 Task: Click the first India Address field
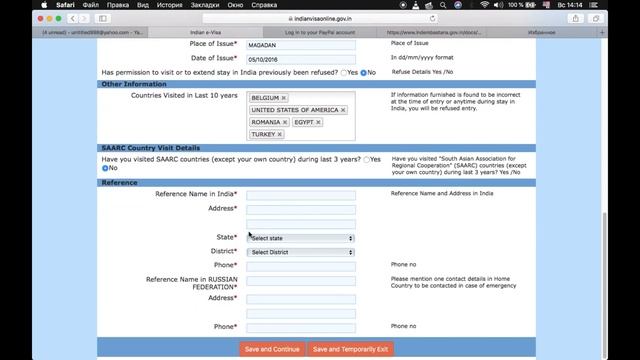(301, 210)
